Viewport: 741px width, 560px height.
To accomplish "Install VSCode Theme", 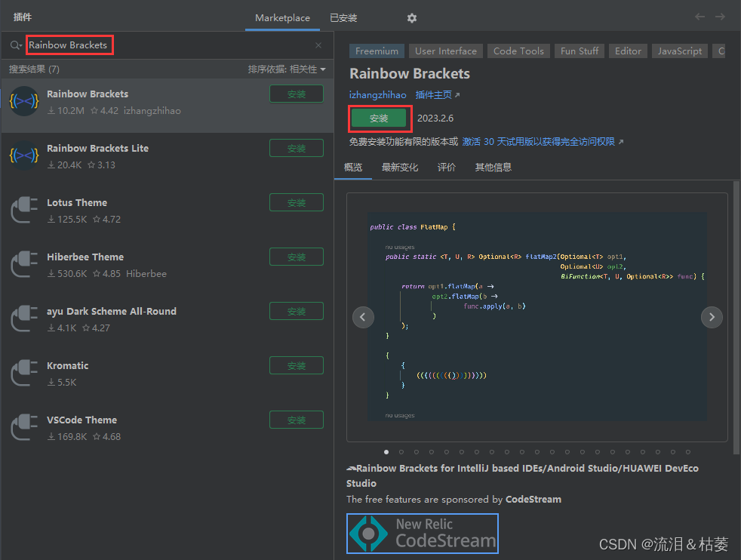I will 297,420.
